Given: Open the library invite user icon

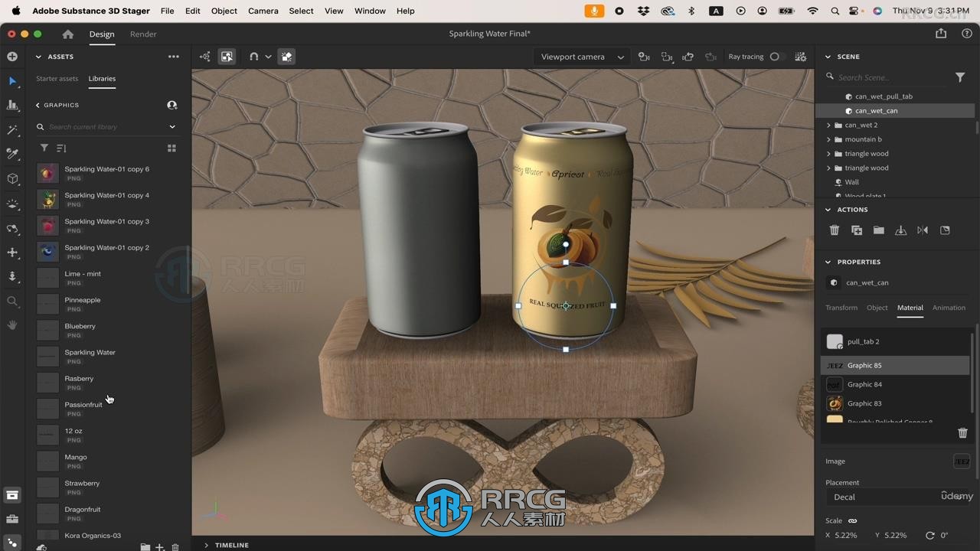Looking at the screenshot, I should click(x=172, y=105).
